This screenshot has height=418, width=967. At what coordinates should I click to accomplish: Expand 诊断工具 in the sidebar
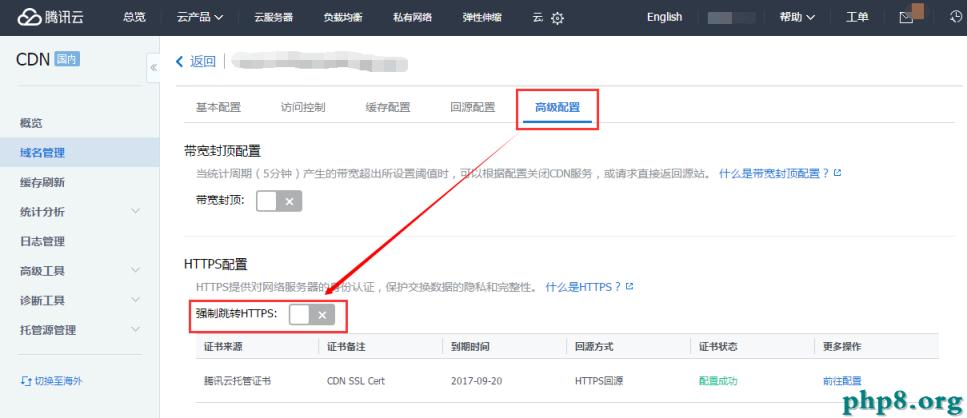click(x=136, y=300)
